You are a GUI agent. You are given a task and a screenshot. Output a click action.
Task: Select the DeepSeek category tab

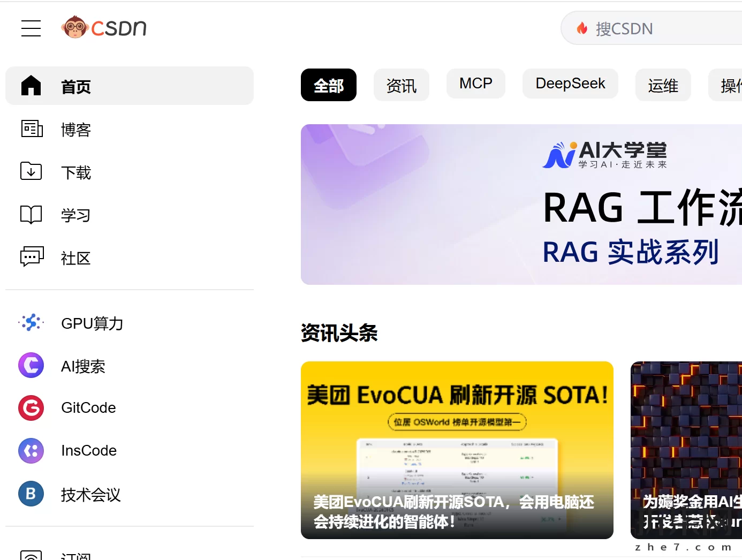pyautogui.click(x=570, y=84)
